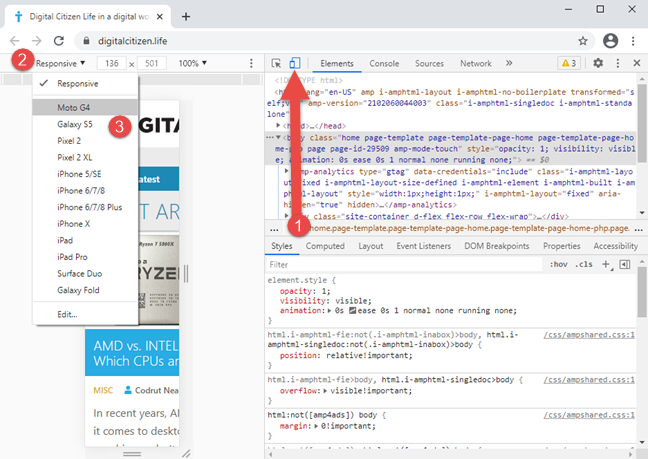Open ampshared.css link for position rule

(589, 335)
